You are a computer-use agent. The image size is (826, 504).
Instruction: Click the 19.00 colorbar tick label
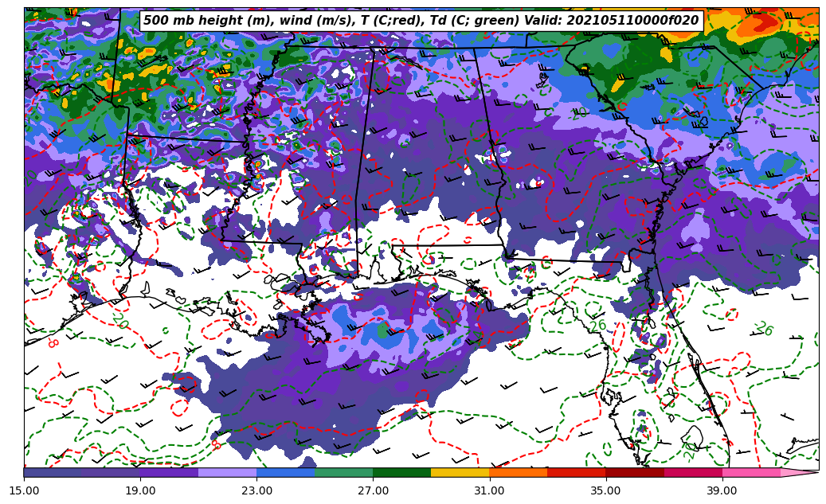pos(140,490)
